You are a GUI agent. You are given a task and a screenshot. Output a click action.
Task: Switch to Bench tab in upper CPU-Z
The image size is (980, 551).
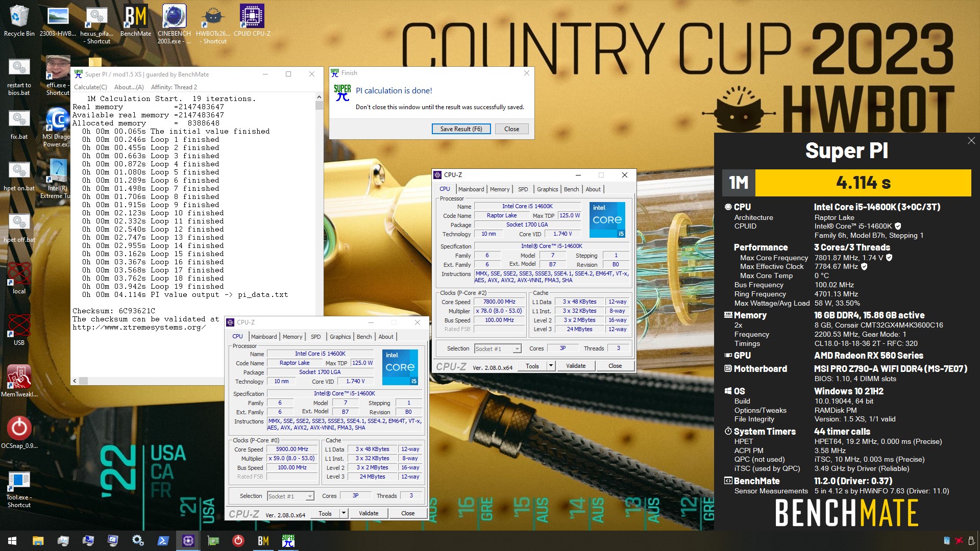coord(571,189)
